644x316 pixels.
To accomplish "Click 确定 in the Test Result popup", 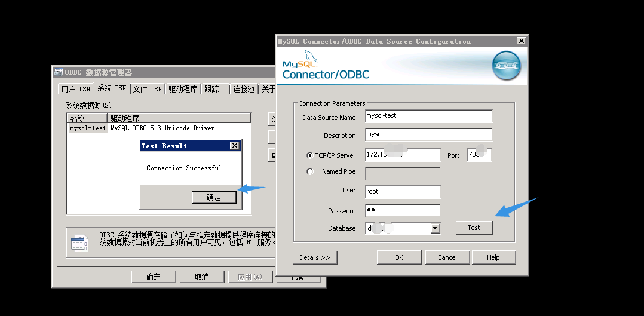I will pos(214,197).
